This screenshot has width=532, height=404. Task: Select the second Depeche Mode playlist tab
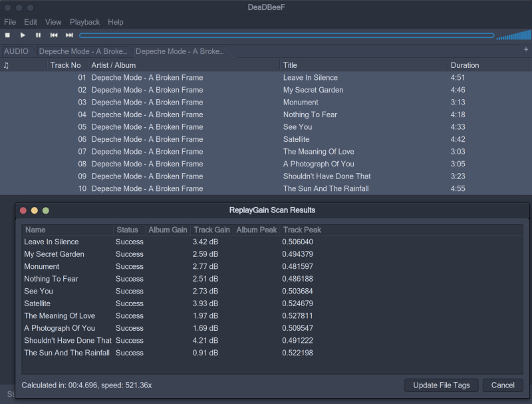tap(180, 51)
